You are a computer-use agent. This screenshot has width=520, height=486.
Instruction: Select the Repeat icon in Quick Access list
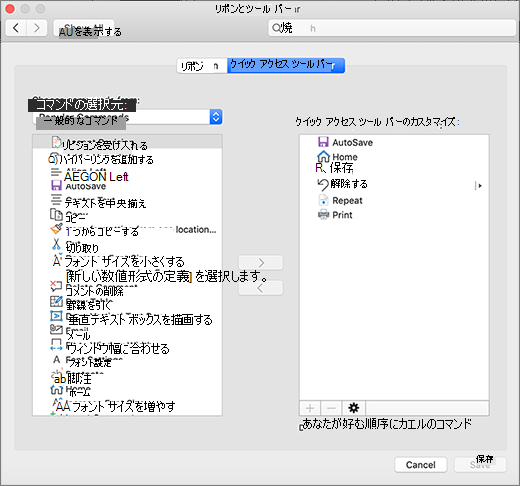point(323,200)
